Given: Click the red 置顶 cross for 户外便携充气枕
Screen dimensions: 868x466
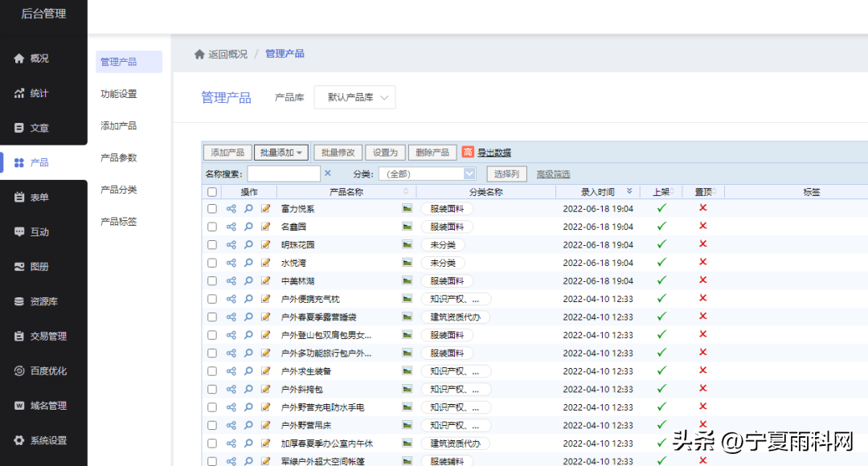Looking at the screenshot, I should (x=703, y=298).
